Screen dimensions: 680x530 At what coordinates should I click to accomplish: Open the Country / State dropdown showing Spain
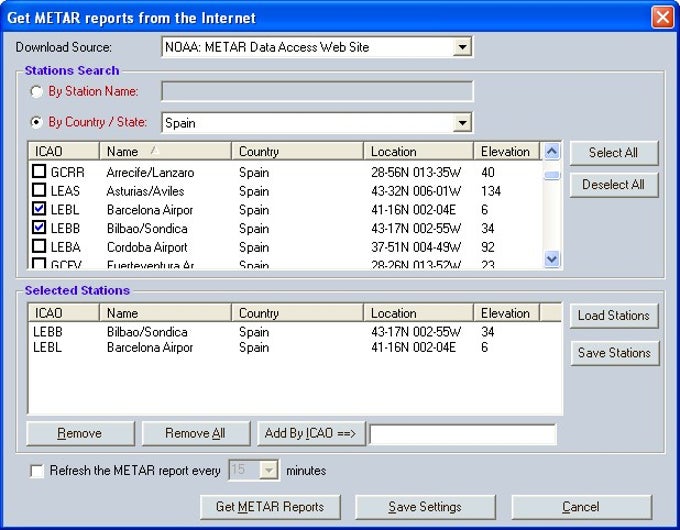coord(462,123)
